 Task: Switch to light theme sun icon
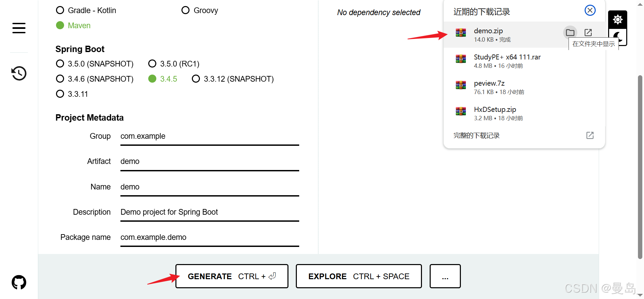(x=618, y=19)
